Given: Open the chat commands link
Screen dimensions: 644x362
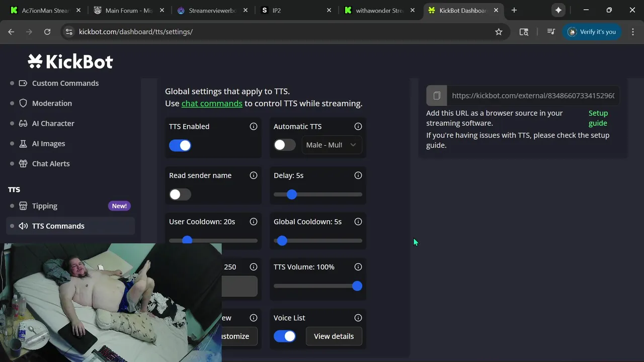Looking at the screenshot, I should (x=212, y=103).
